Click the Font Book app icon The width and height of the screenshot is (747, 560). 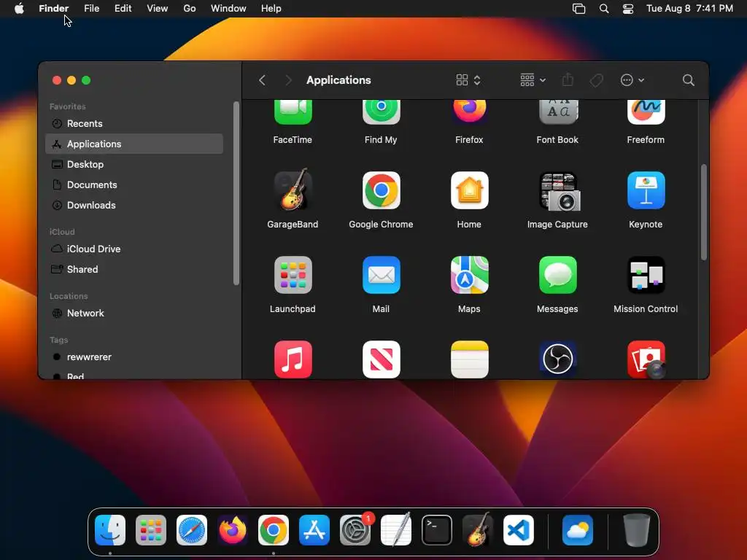[558, 112]
